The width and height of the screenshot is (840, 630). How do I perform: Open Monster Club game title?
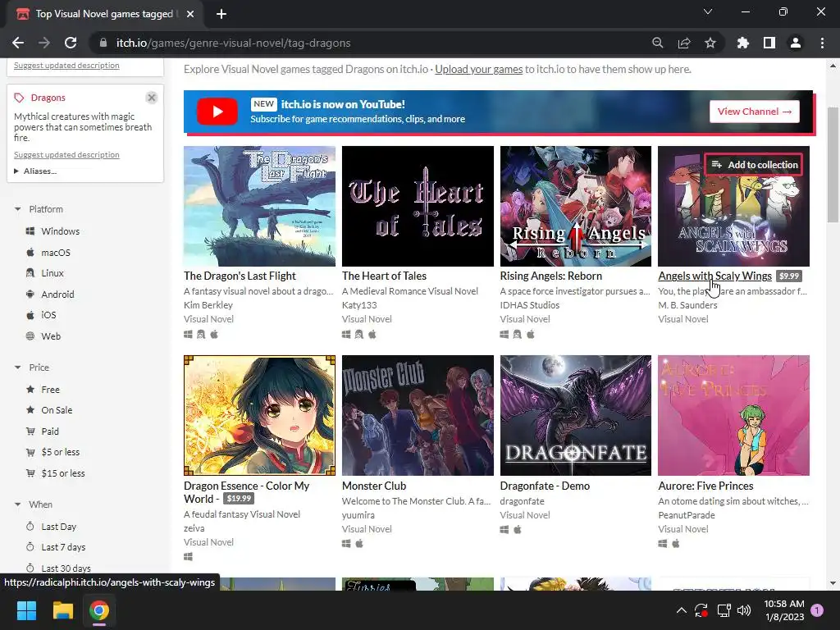(374, 486)
